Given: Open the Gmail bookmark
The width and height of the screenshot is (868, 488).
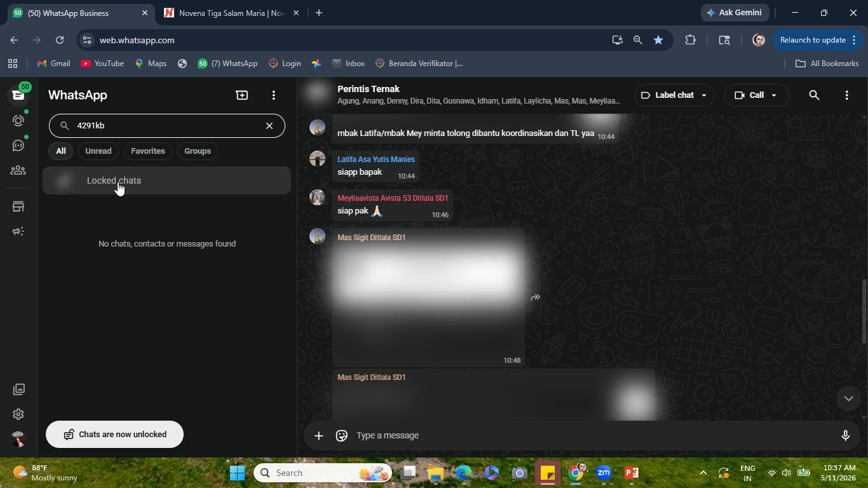Looking at the screenshot, I should pos(54,64).
